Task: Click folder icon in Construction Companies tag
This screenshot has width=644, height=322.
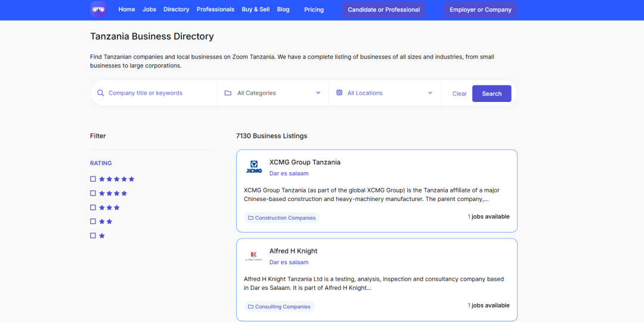Action: pos(251,218)
